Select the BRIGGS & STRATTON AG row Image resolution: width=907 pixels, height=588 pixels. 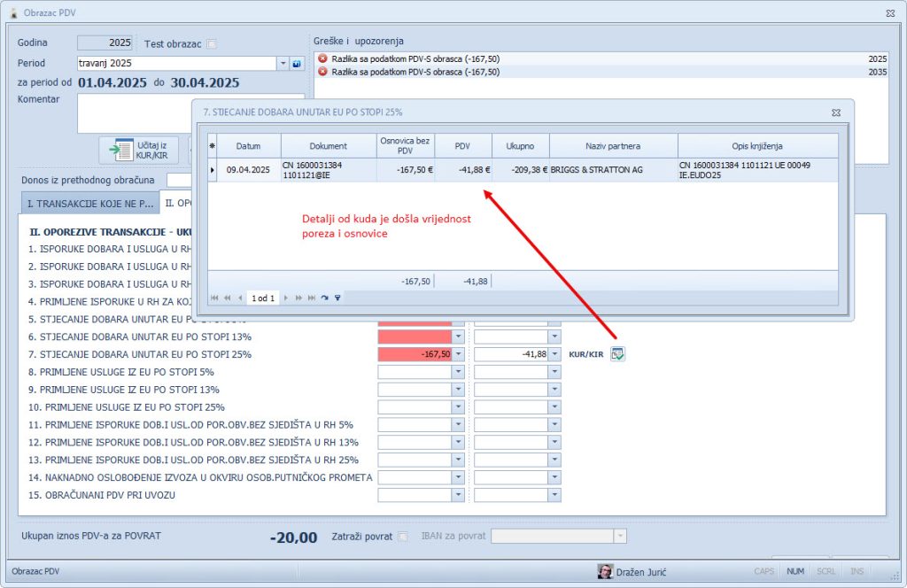(595, 169)
